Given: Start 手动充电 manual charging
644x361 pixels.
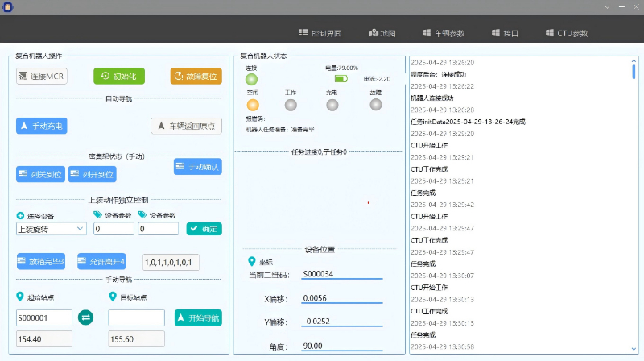Looking at the screenshot, I should [41, 126].
